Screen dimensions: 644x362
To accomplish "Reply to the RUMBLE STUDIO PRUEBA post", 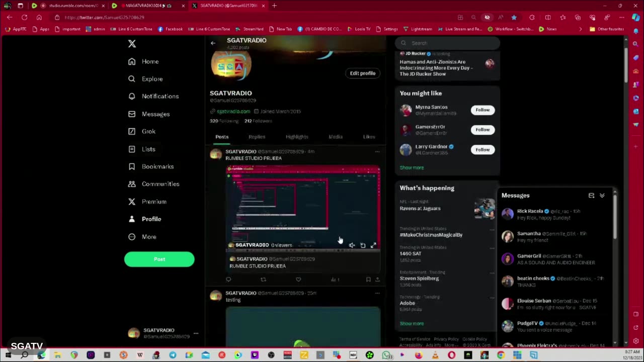I will pos(228,280).
